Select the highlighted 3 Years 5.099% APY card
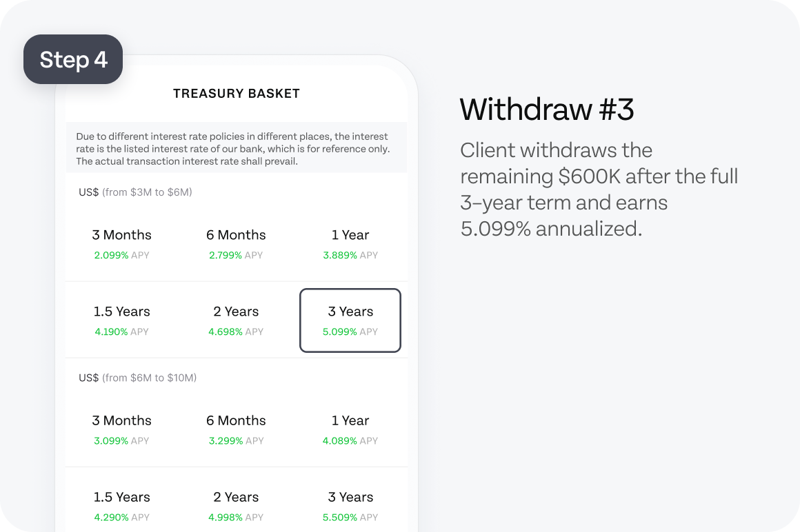The height and width of the screenshot is (532, 800). 350,320
